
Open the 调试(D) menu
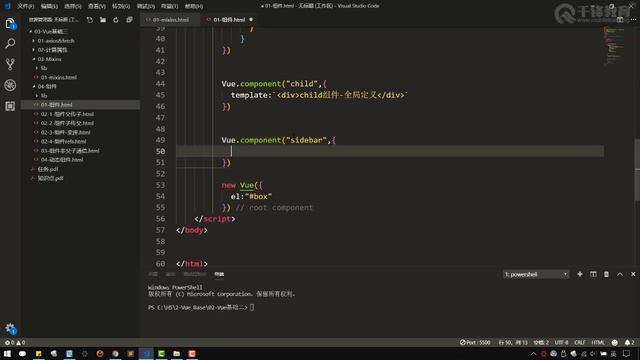click(145, 6)
